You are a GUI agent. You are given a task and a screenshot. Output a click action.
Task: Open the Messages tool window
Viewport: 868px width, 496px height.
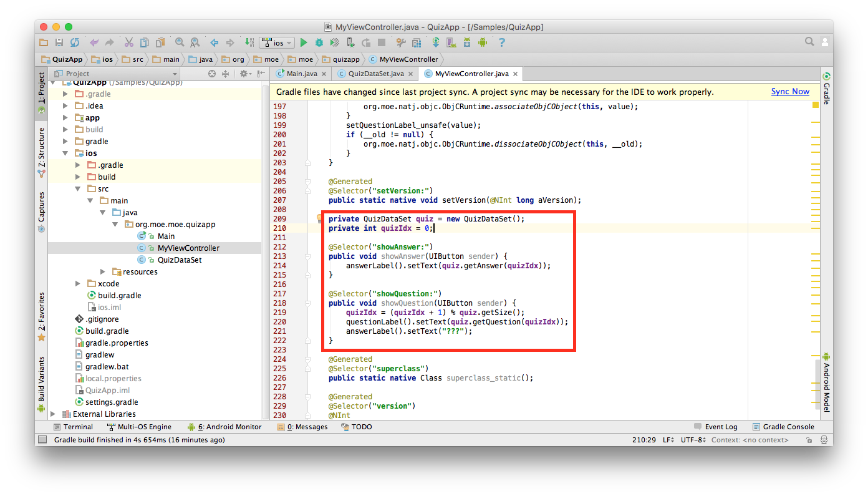[302, 427]
